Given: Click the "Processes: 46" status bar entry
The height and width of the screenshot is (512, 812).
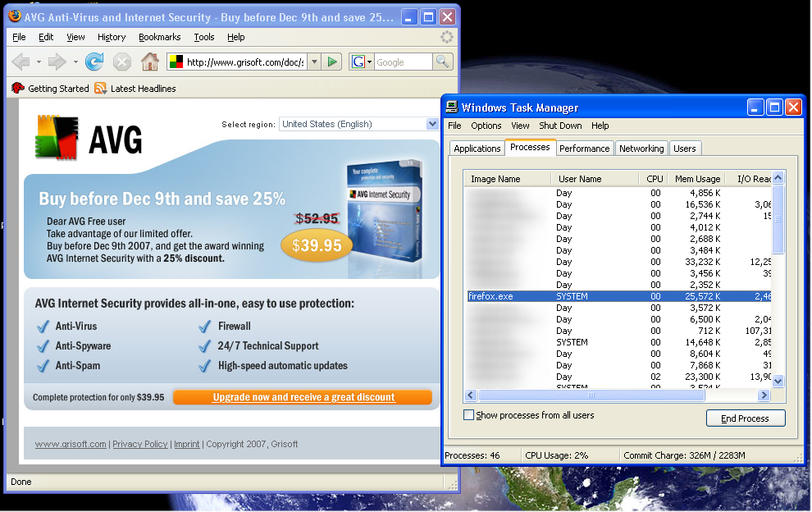Looking at the screenshot, I should 472,455.
